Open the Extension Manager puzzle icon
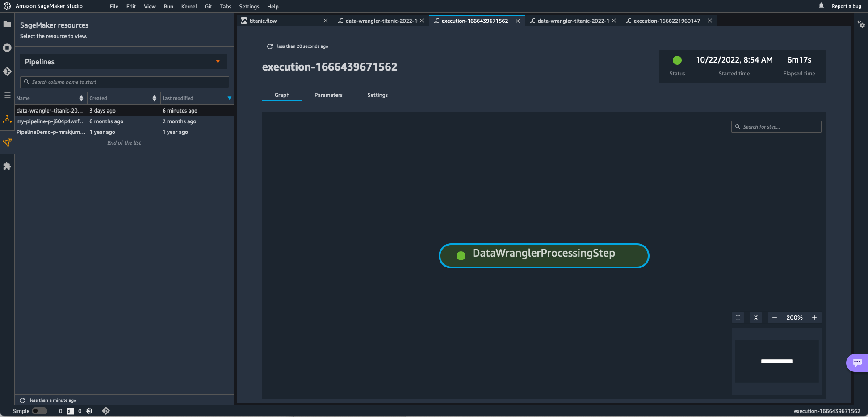 7,166
